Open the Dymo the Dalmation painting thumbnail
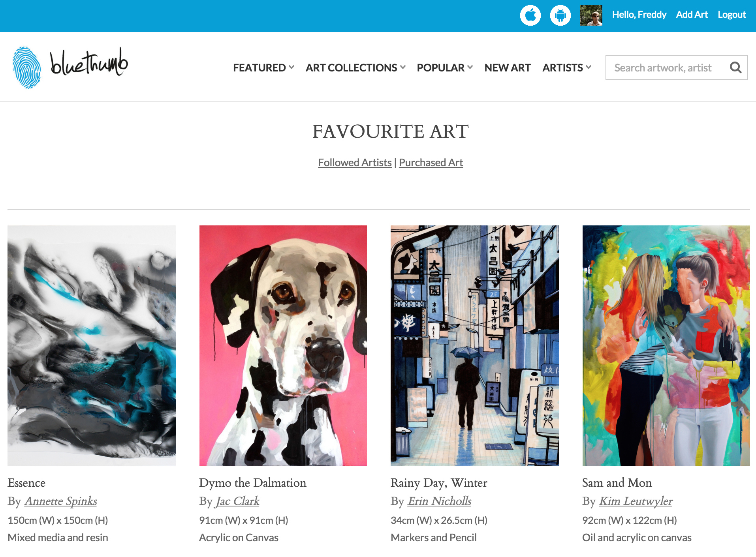Viewport: 756px width, 557px height. [x=283, y=346]
